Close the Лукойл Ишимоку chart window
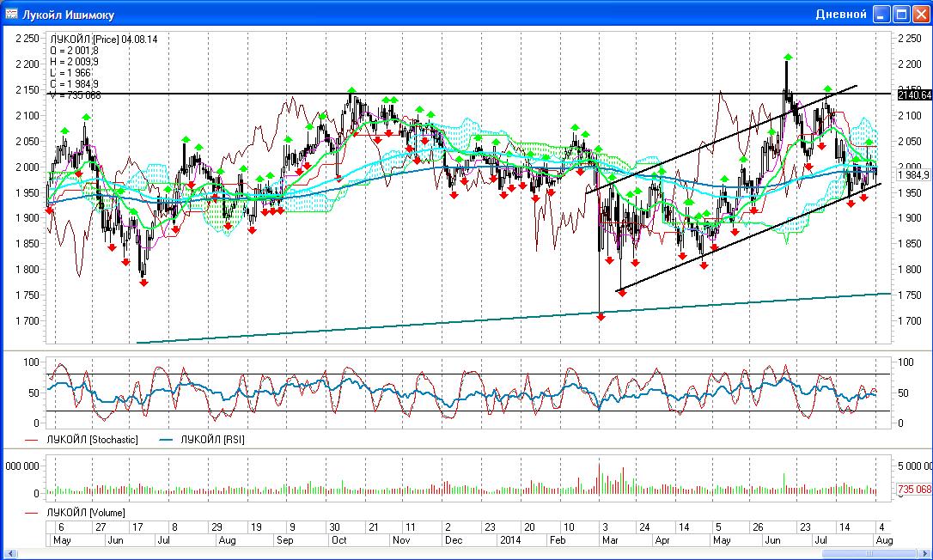Viewport: 933px width, 560px height. [922, 15]
